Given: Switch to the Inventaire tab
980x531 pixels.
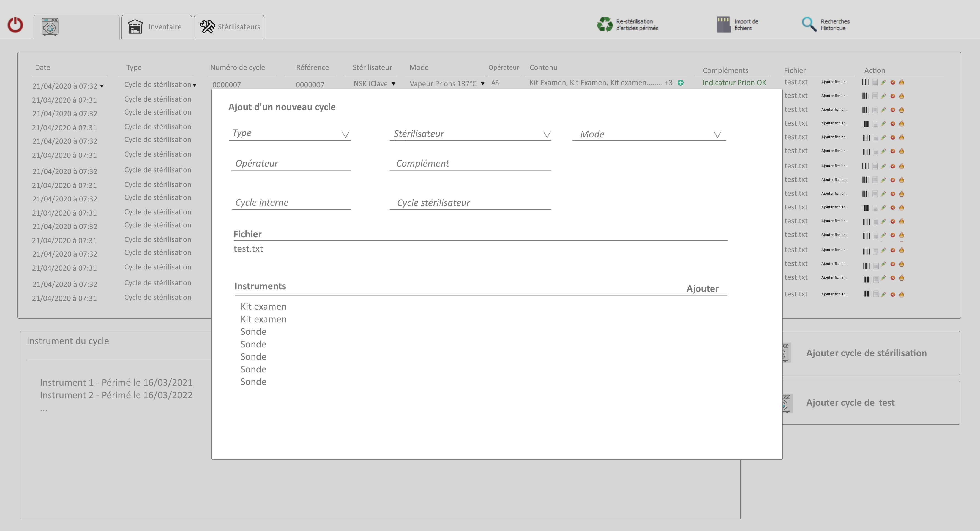Looking at the screenshot, I should click(156, 27).
